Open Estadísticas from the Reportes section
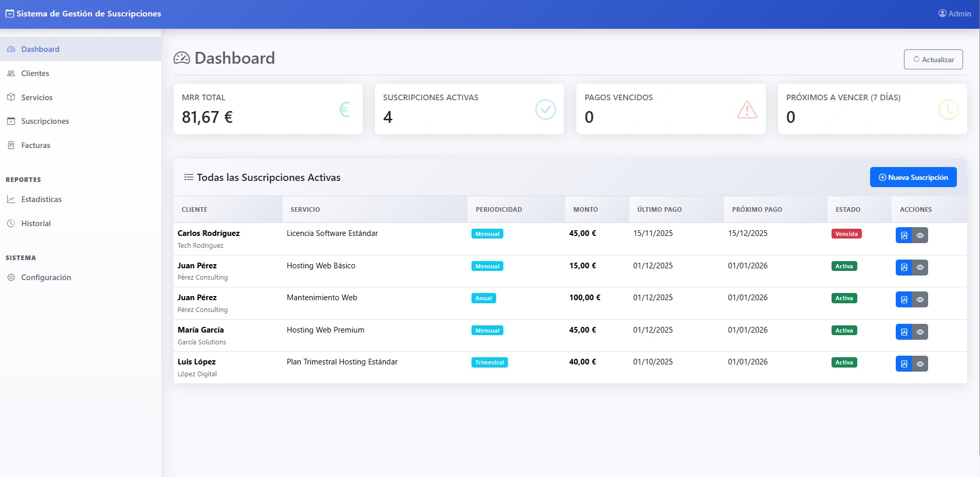Screen dimensions: 980x477 pos(41,199)
